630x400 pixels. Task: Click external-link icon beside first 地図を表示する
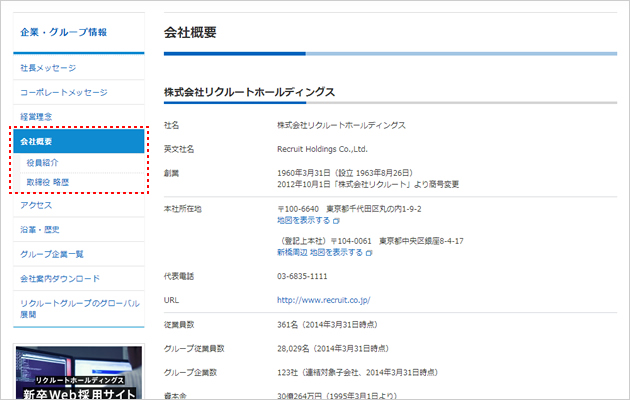pyautogui.click(x=336, y=221)
